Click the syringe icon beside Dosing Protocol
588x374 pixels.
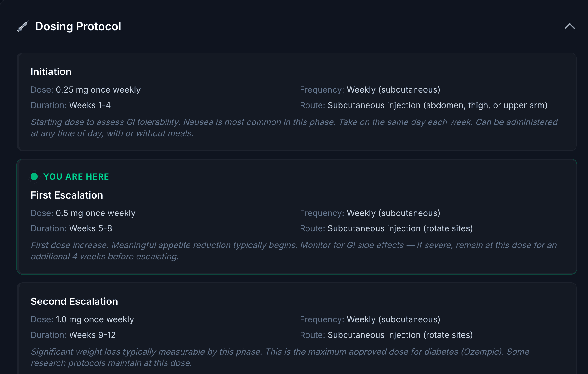[23, 26]
